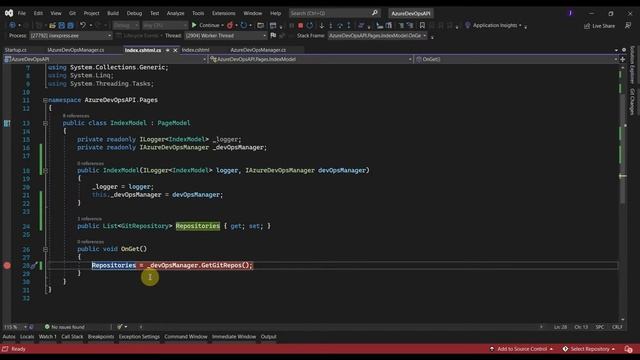The width and height of the screenshot is (640, 360).
Task: Open the Process dropdown
Action: pyautogui.click(x=70, y=36)
